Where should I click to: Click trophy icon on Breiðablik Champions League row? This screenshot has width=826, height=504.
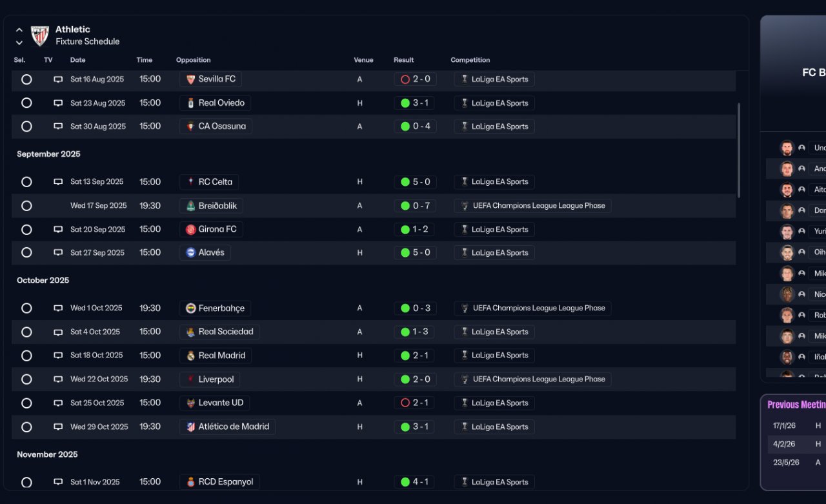[x=465, y=206]
